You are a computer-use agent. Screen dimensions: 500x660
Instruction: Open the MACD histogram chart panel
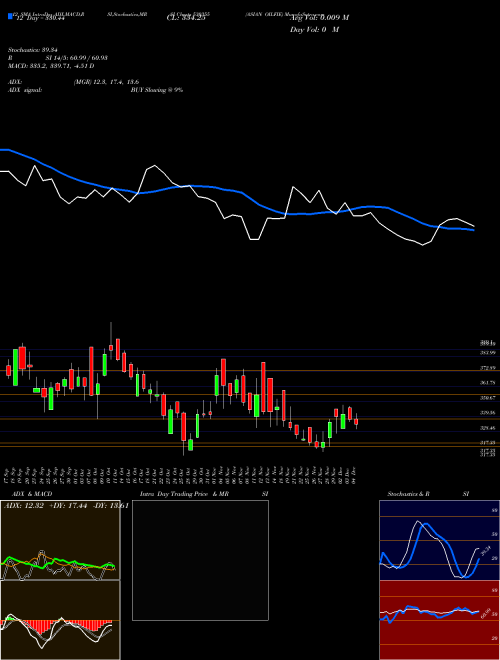(60, 620)
